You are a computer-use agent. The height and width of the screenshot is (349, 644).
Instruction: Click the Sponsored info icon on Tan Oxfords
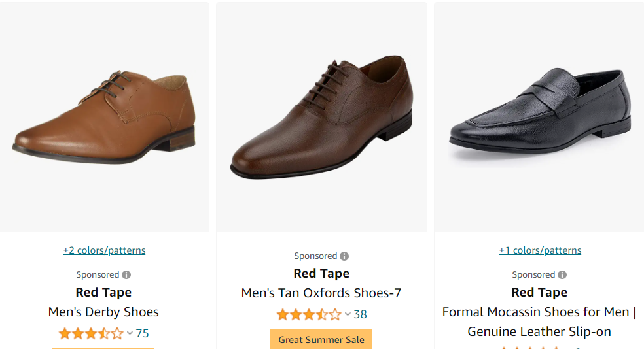[x=344, y=256]
